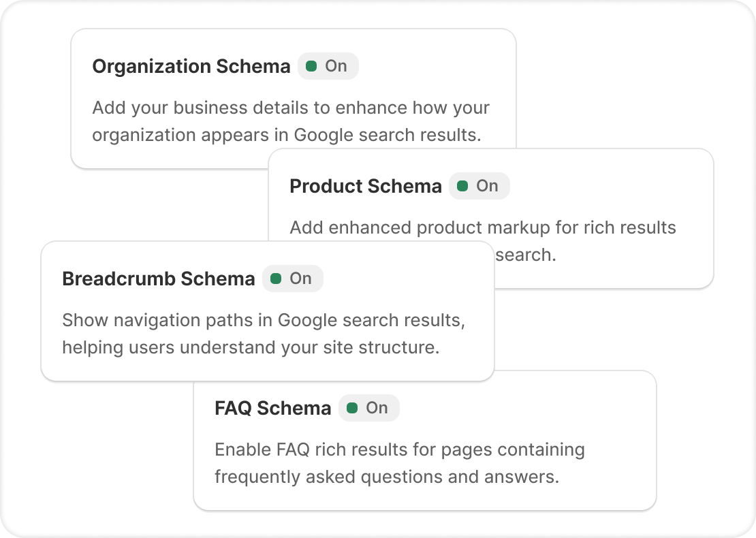Select the Breadcrumb Schema status indicator
The image size is (756, 538).
292,279
